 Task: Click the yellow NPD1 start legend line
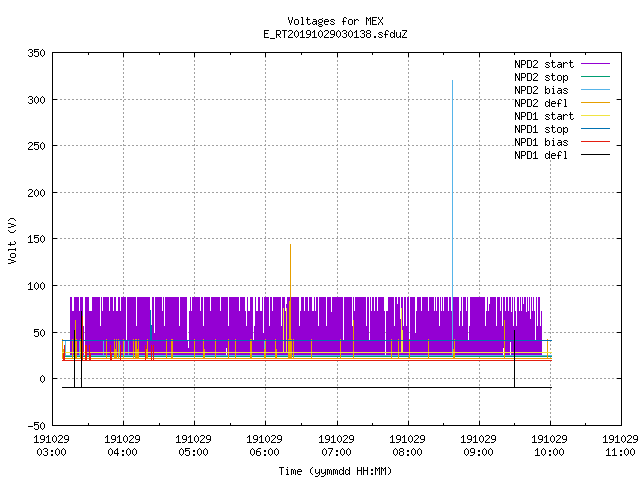pos(595,116)
